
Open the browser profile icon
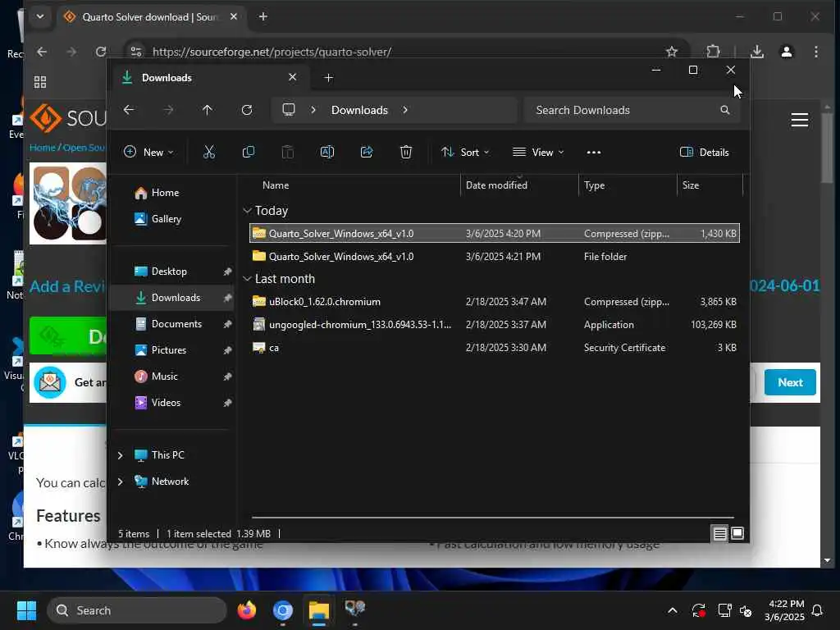(787, 52)
